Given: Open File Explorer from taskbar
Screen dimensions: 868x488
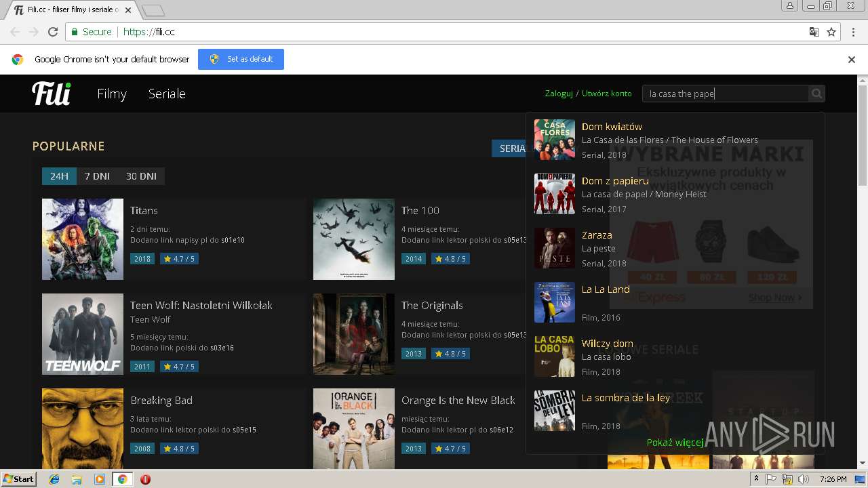Looking at the screenshot, I should pos(77,479).
